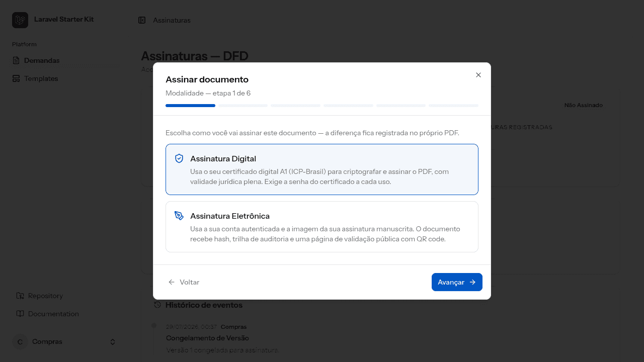This screenshot has height=362, width=644.
Task: Choose the Assinatura Eletrônica option card
Action: (322, 227)
